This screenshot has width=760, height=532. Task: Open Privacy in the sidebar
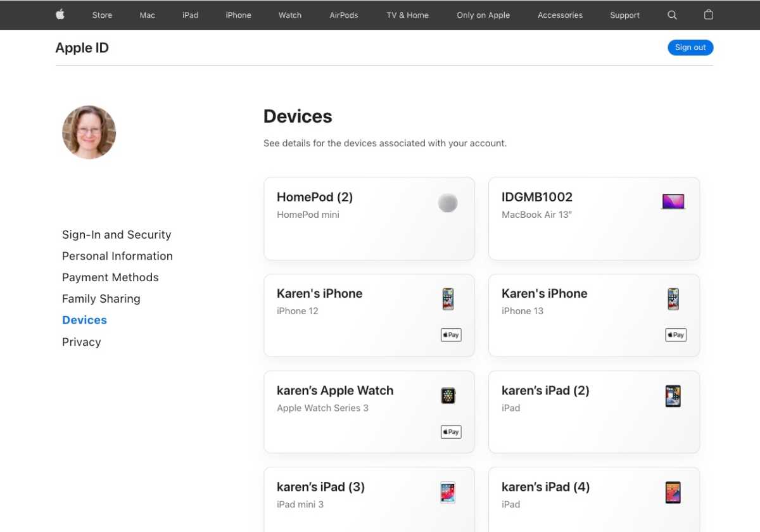[x=82, y=342]
